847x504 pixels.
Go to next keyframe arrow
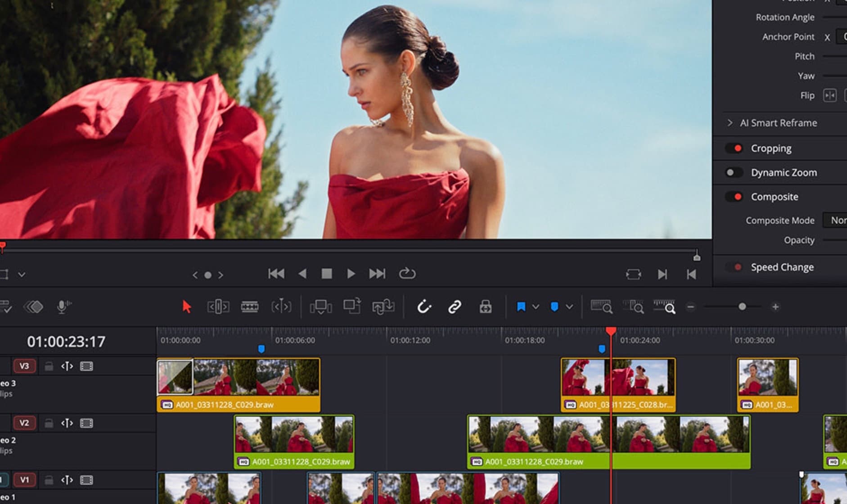pyautogui.click(x=221, y=275)
